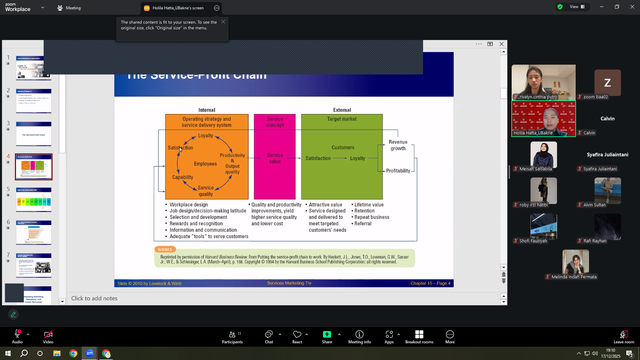This screenshot has width=640, height=360.
Task: Open the Zoom Workplace dropdown arrow
Action: [42, 7]
